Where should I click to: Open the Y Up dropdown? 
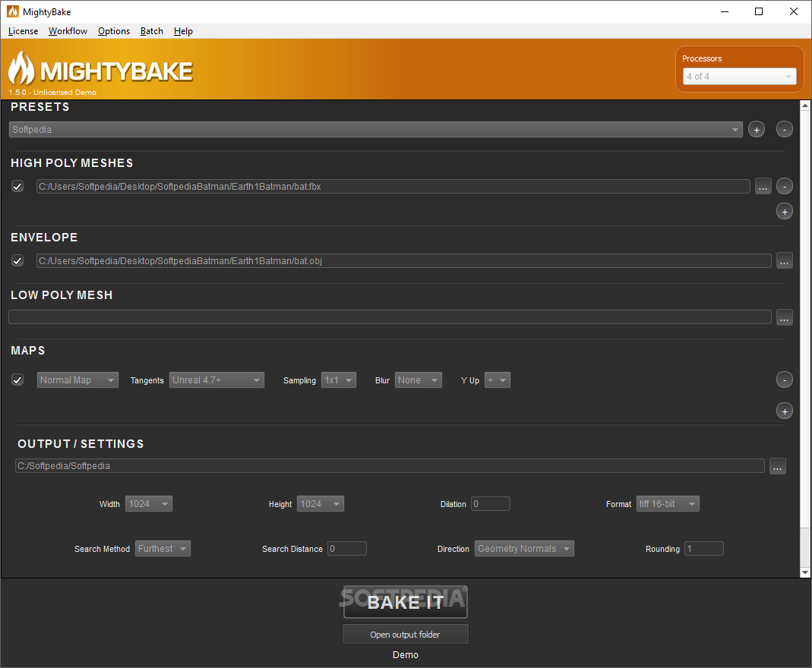point(497,380)
